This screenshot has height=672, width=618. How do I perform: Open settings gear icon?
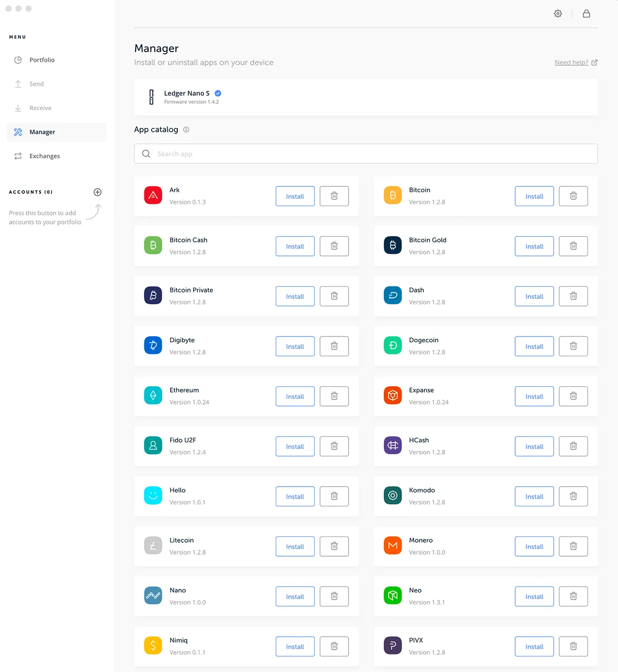click(x=558, y=14)
